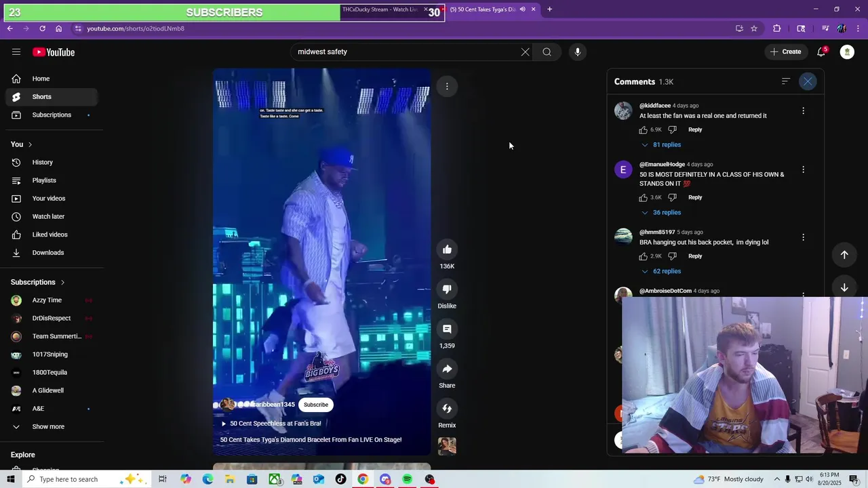This screenshot has height=488, width=868.
Task: Start voice search with microphone
Action: [x=578, y=52]
